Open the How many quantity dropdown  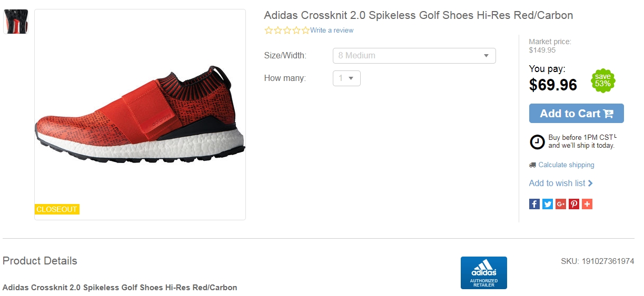346,78
